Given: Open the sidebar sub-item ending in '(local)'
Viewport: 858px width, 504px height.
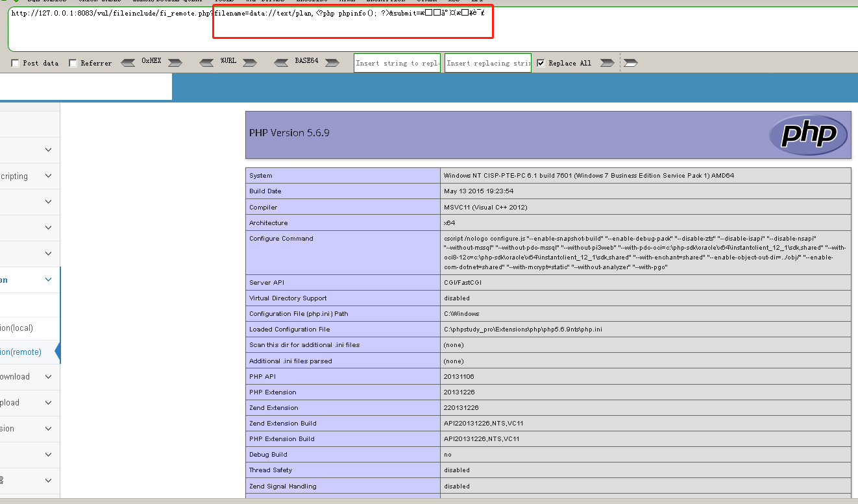Looking at the screenshot, I should pyautogui.click(x=17, y=328).
